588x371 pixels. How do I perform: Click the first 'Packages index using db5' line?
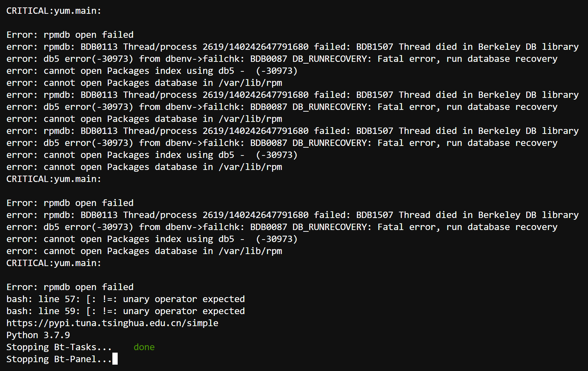click(x=152, y=71)
